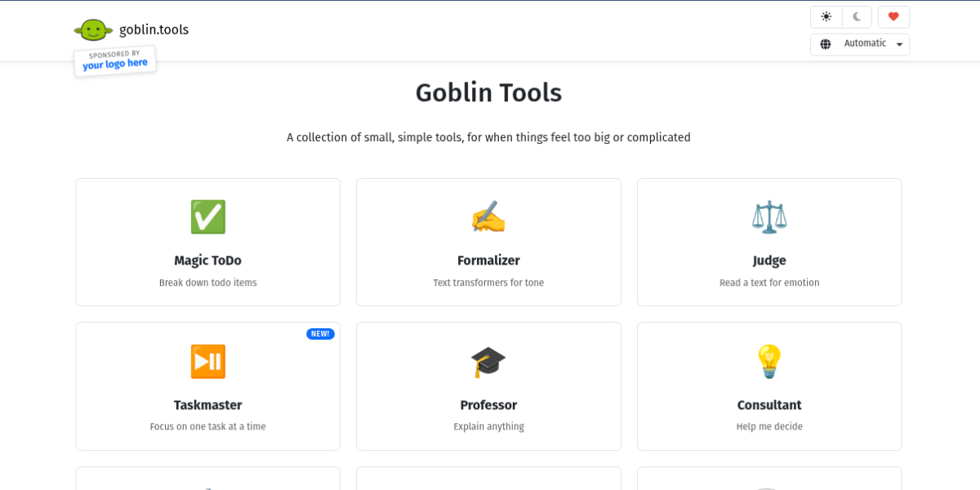
Task: Open the Judge title link
Action: click(769, 261)
